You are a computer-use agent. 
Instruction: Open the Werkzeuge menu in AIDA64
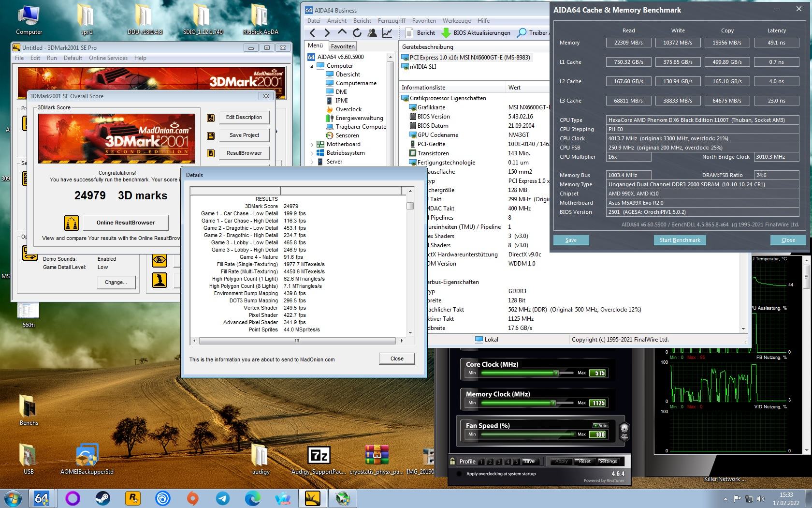457,21
